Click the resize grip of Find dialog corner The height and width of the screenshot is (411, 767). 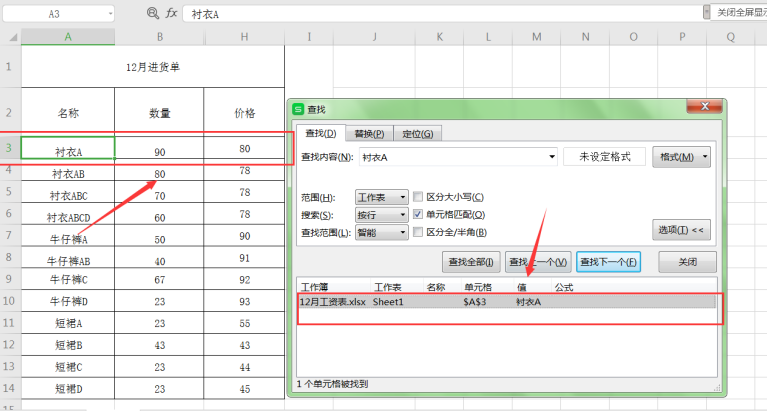click(717, 387)
